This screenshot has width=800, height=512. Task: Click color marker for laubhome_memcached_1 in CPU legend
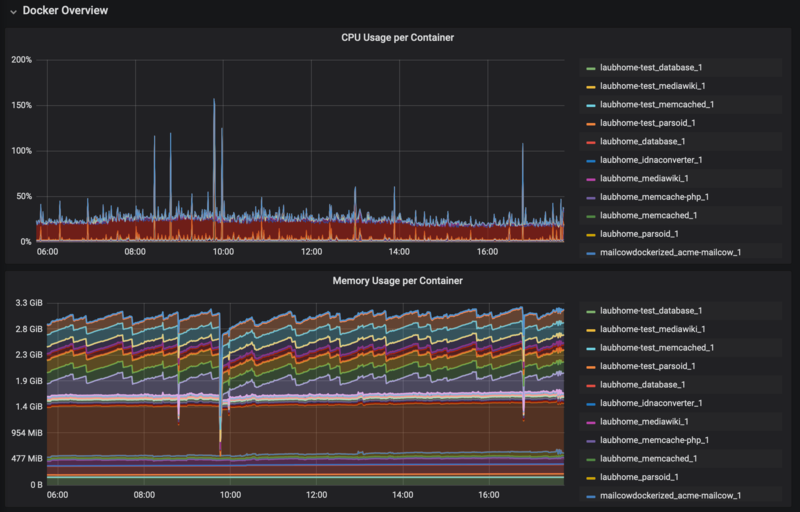click(590, 215)
